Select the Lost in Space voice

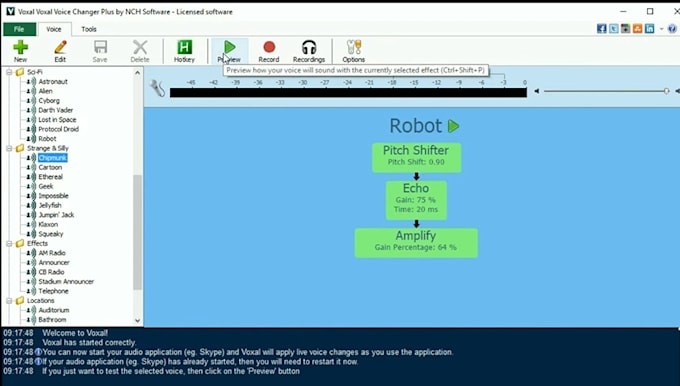[x=57, y=120]
